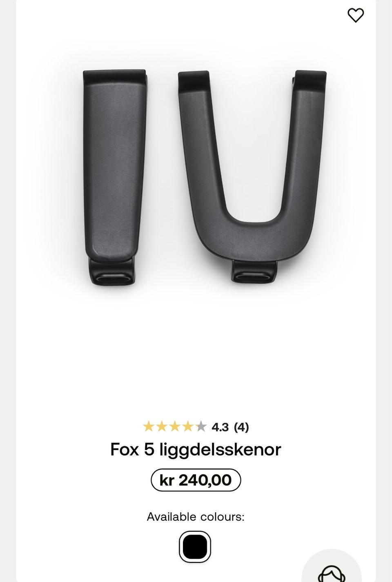392x582 pixels.
Task: Click the straight rail's top edge
Action: tap(115, 74)
